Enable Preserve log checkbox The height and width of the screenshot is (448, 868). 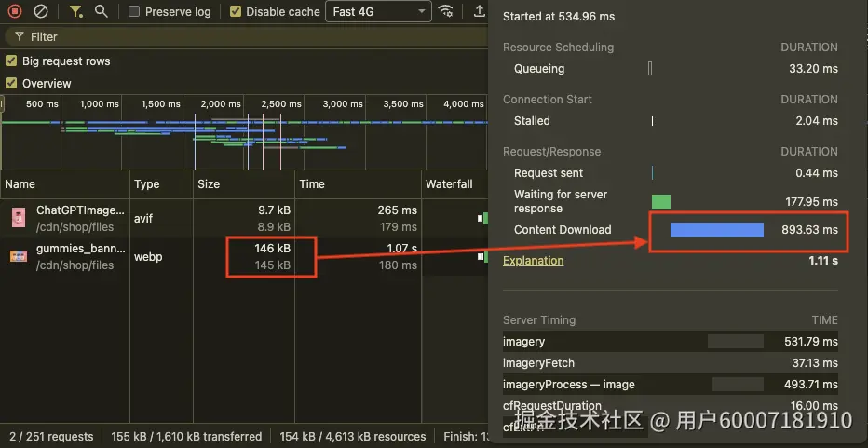pyautogui.click(x=134, y=11)
